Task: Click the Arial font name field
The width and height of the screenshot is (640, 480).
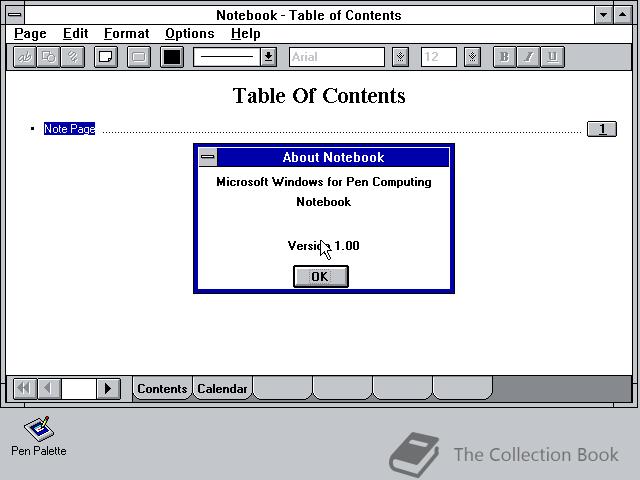Action: pos(337,57)
